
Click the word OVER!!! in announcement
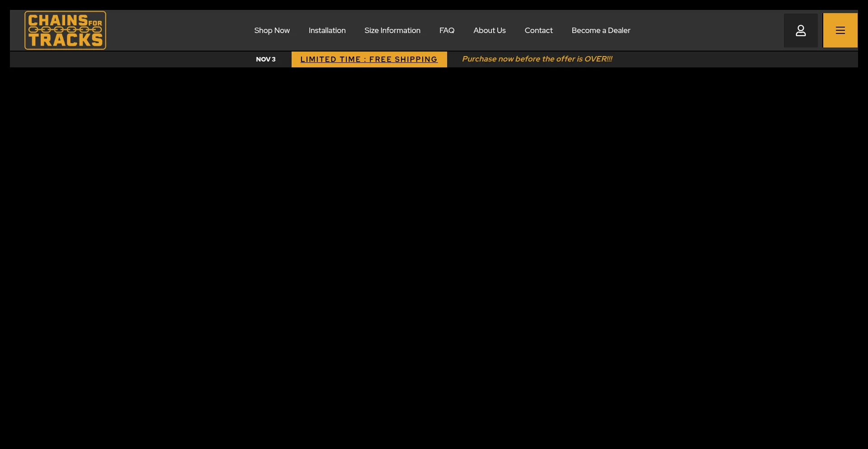(598, 59)
